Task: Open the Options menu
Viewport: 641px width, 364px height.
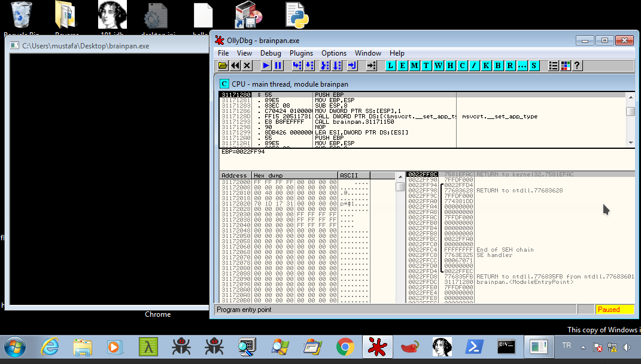Action: coord(334,53)
